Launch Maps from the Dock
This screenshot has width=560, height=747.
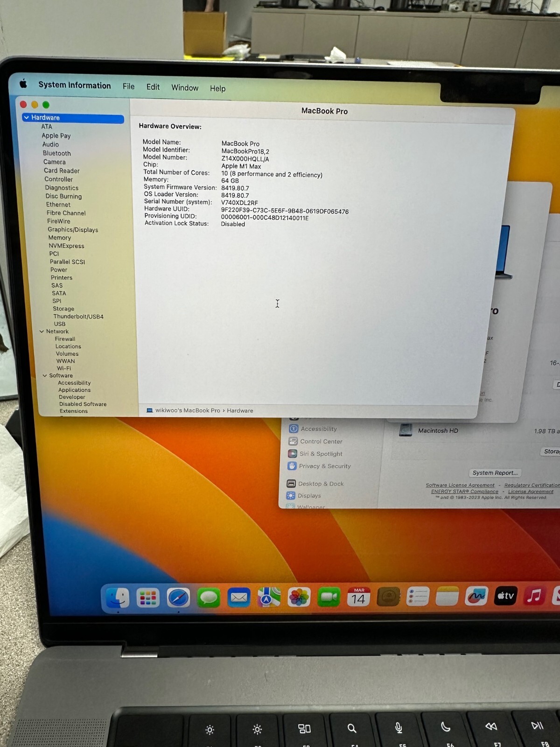[269, 597]
